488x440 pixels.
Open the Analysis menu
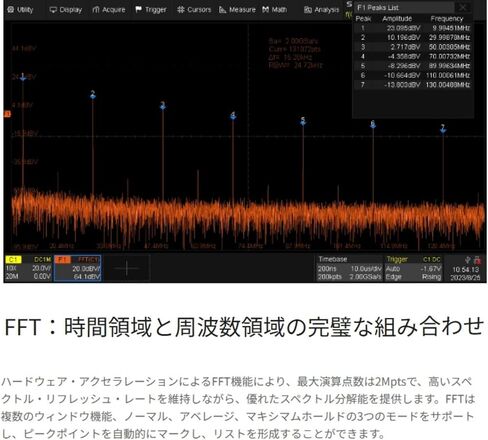pyautogui.click(x=322, y=10)
